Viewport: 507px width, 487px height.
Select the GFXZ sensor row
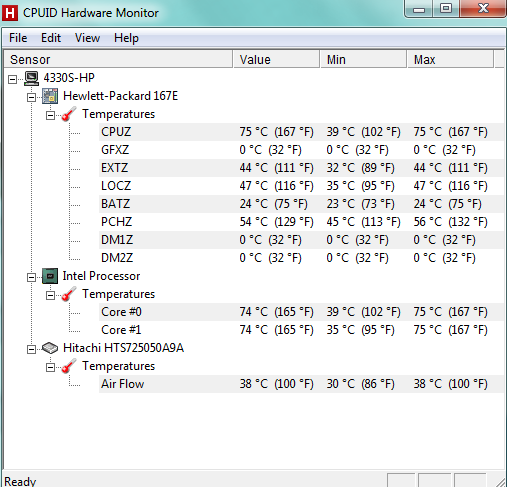pyautogui.click(x=301, y=150)
